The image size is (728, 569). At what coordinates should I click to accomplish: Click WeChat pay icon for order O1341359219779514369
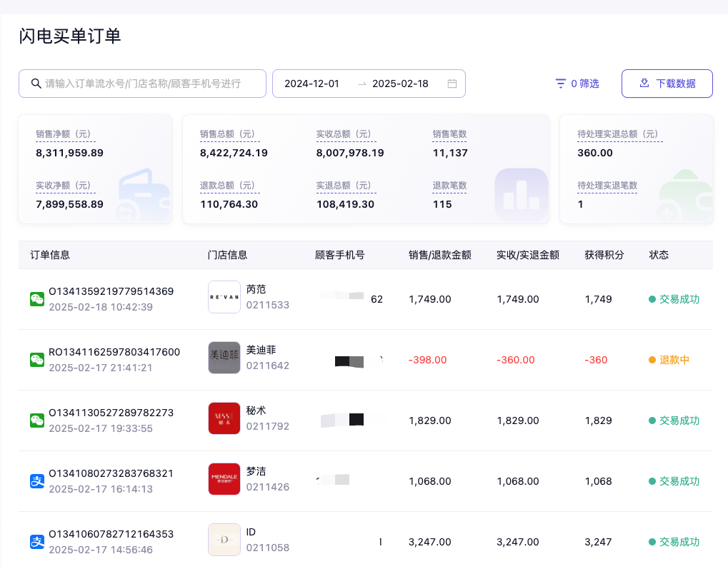tap(37, 299)
